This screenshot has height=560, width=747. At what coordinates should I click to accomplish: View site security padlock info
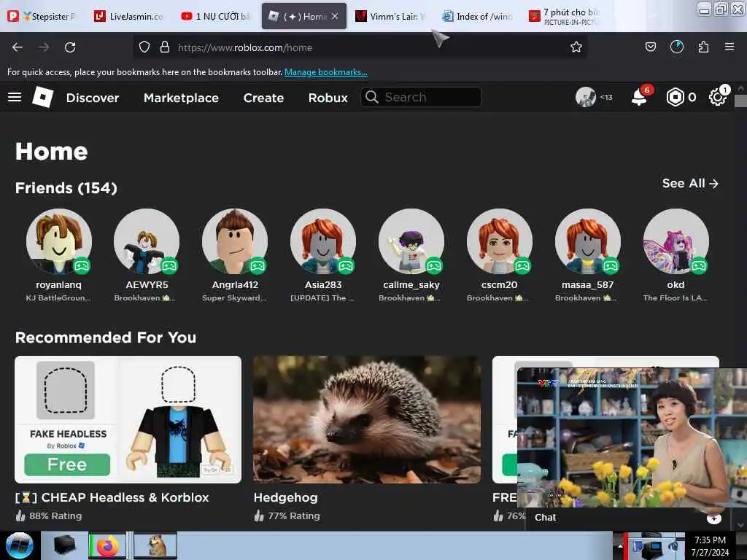(165, 47)
